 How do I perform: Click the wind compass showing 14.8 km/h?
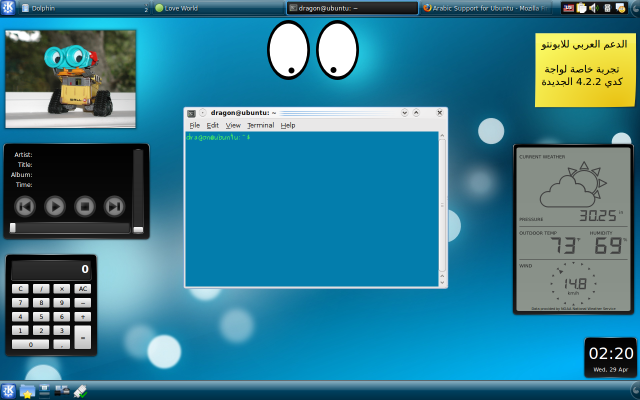pos(573,284)
